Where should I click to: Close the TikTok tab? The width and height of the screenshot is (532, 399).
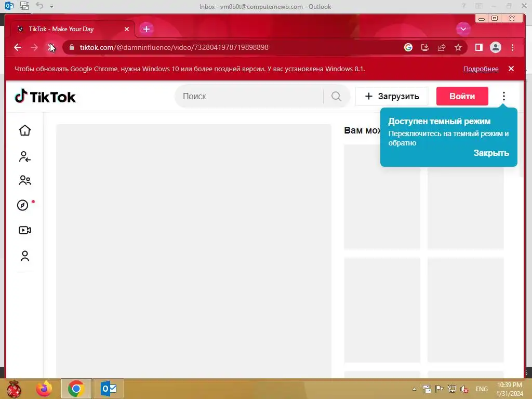coord(127,29)
